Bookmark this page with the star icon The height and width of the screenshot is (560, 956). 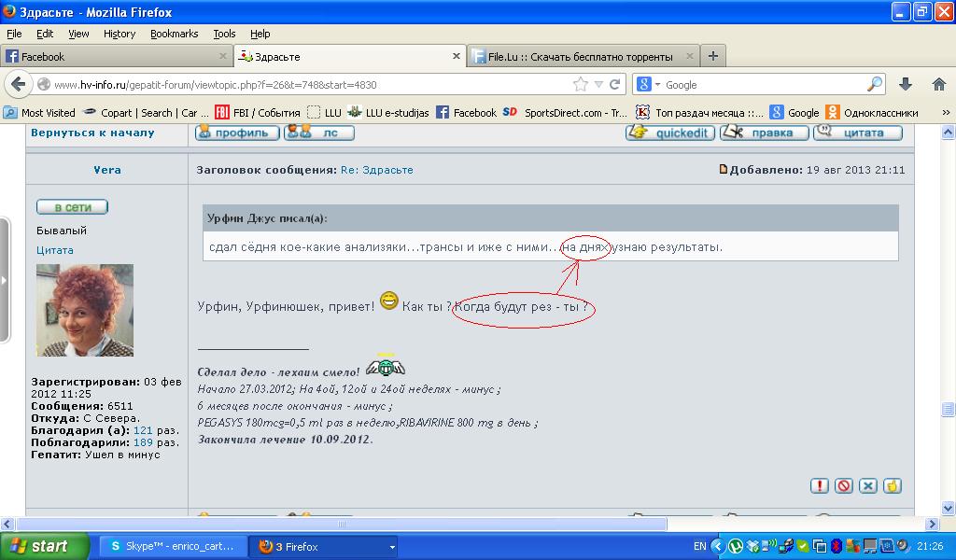point(581,84)
